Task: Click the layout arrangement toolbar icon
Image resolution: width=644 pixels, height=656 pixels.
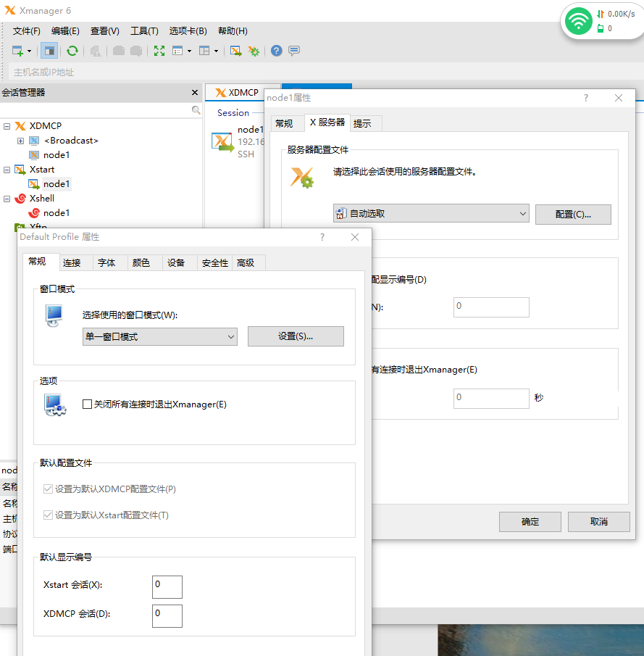Action: coord(204,51)
